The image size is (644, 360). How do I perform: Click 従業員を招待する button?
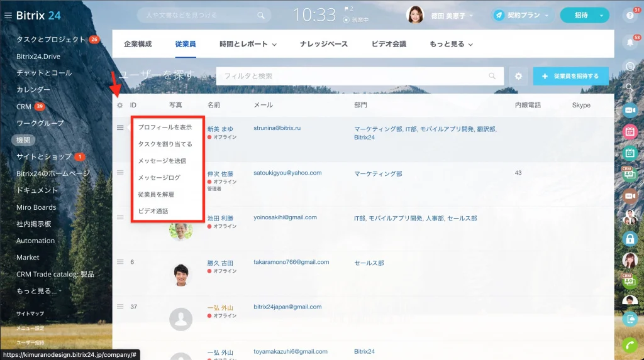pos(570,77)
